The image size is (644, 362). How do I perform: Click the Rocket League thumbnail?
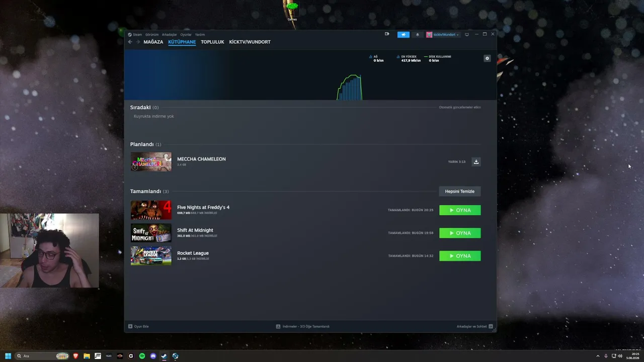[x=151, y=256]
